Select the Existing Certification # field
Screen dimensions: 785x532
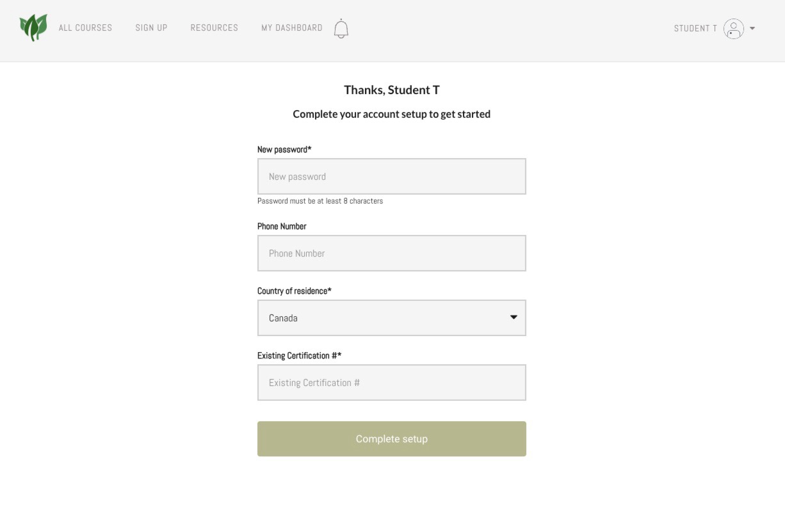click(392, 382)
